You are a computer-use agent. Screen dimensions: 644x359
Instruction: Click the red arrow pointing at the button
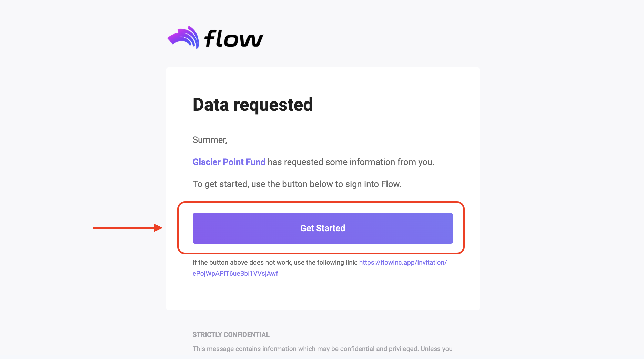point(127,228)
